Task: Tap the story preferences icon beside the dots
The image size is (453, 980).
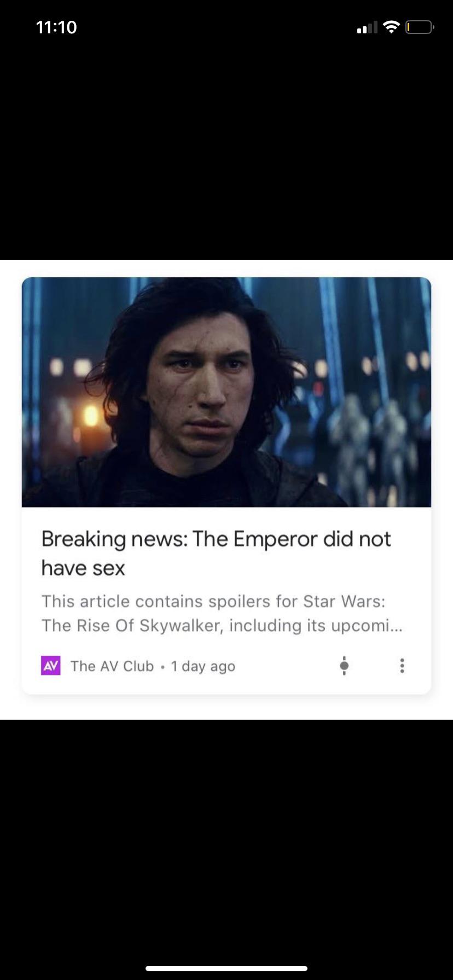Action: coord(344,666)
